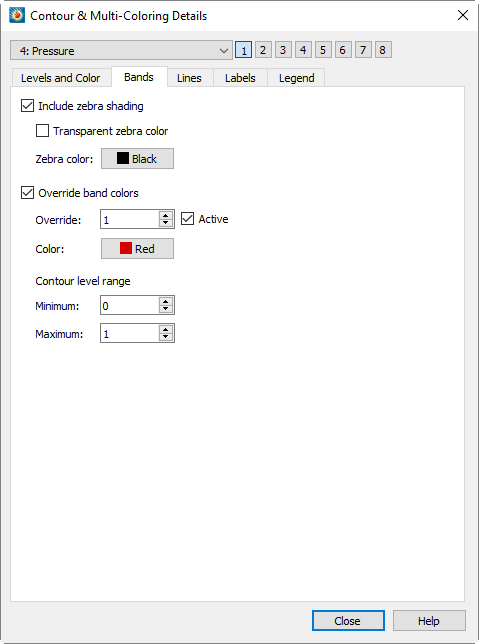Switch to the Levels and Color tab
The image size is (479, 644).
point(60,78)
